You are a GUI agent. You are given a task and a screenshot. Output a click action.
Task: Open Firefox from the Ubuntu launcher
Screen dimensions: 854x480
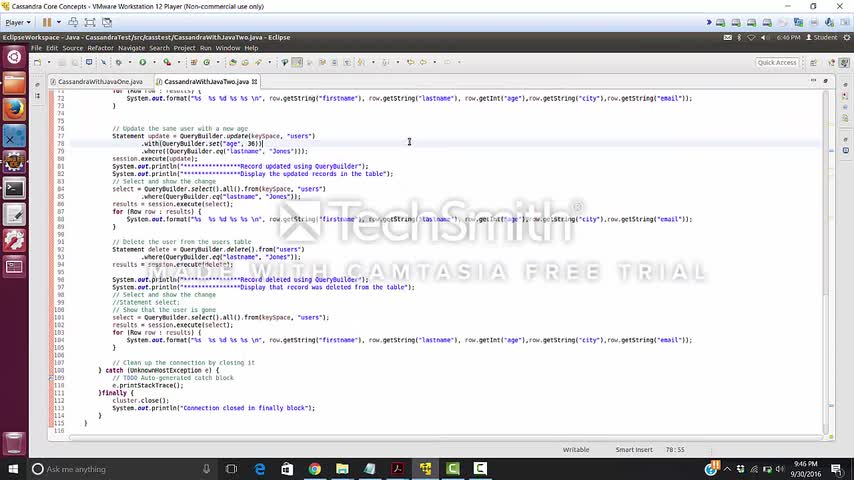point(14,110)
